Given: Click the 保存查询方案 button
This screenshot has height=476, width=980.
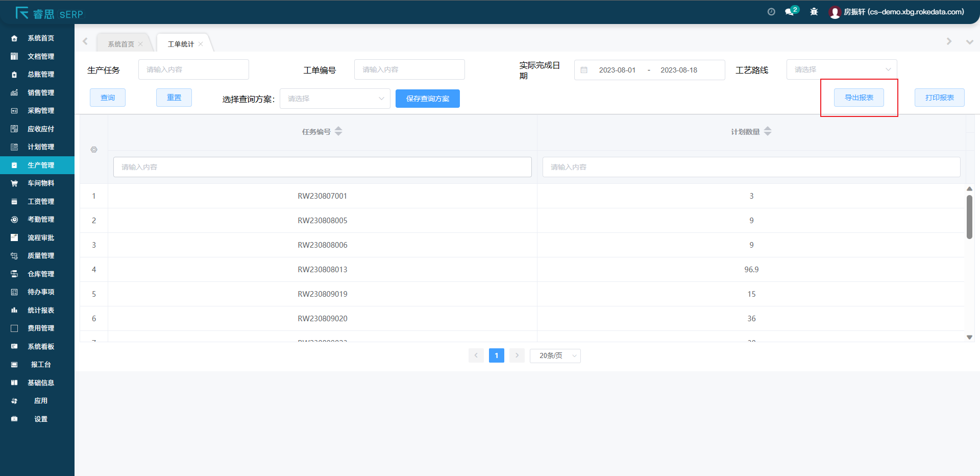Looking at the screenshot, I should 427,99.
